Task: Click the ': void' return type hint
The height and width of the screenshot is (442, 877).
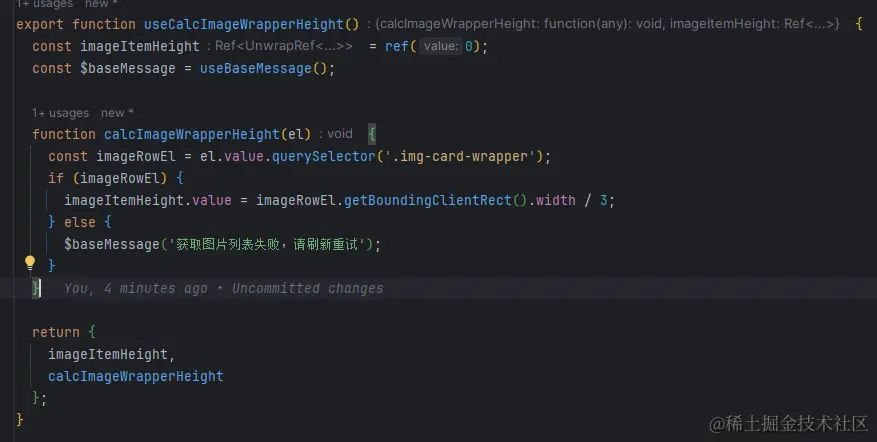Action: pos(336,134)
